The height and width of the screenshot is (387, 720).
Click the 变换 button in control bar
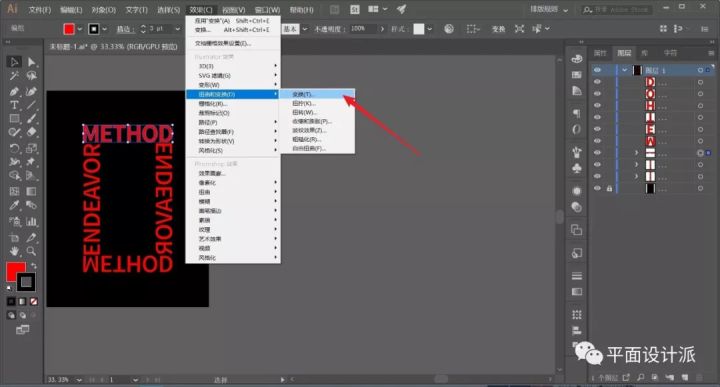[498, 29]
